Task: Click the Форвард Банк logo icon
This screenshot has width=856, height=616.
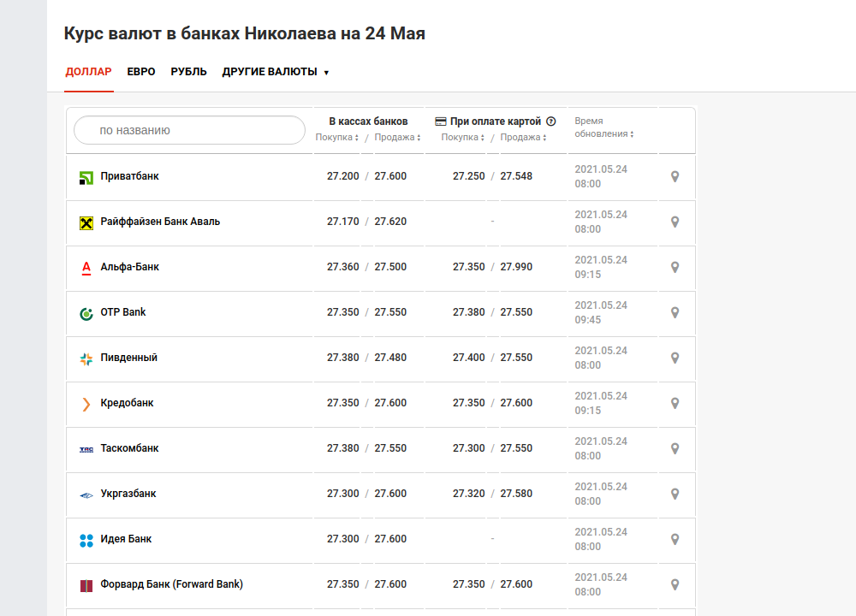Action: [86, 585]
